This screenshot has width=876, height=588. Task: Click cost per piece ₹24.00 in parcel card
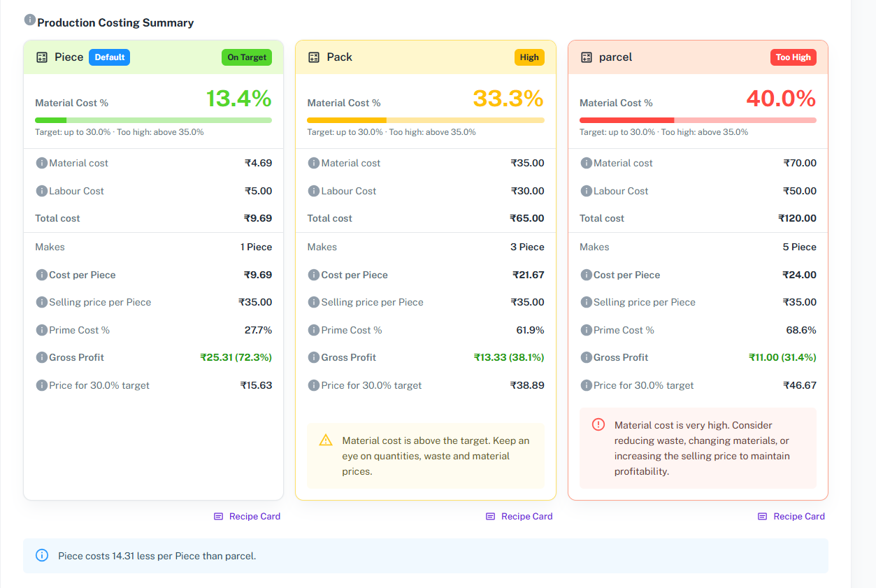coord(800,275)
